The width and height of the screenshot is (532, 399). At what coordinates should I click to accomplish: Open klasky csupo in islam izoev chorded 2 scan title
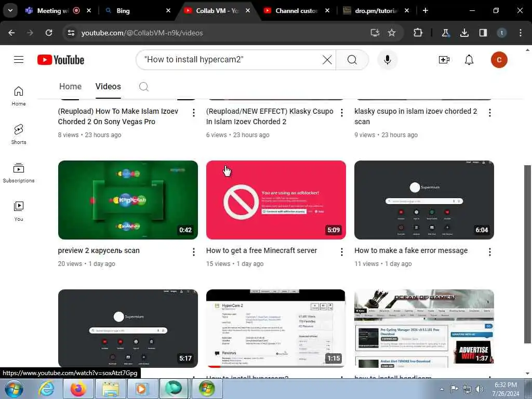point(416,116)
